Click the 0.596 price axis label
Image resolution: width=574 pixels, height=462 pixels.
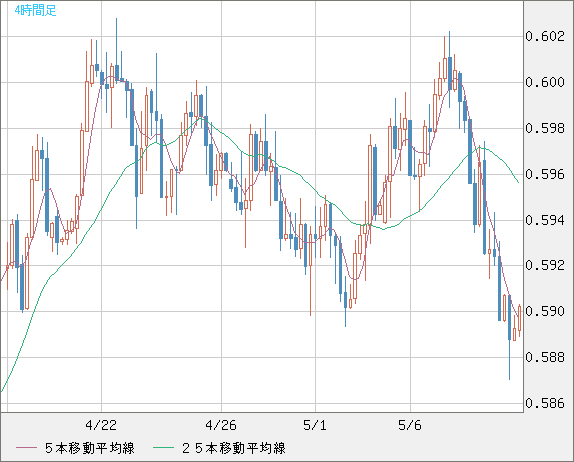coord(545,174)
